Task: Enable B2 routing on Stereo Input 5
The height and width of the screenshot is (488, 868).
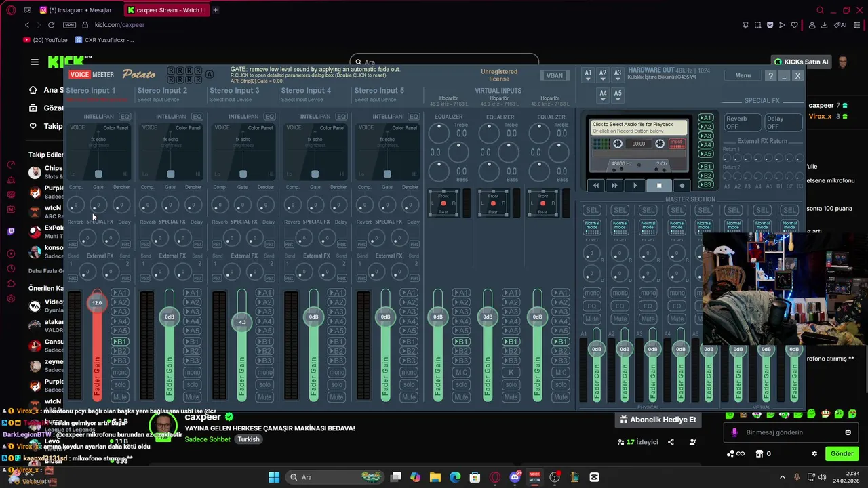Action: (409, 351)
